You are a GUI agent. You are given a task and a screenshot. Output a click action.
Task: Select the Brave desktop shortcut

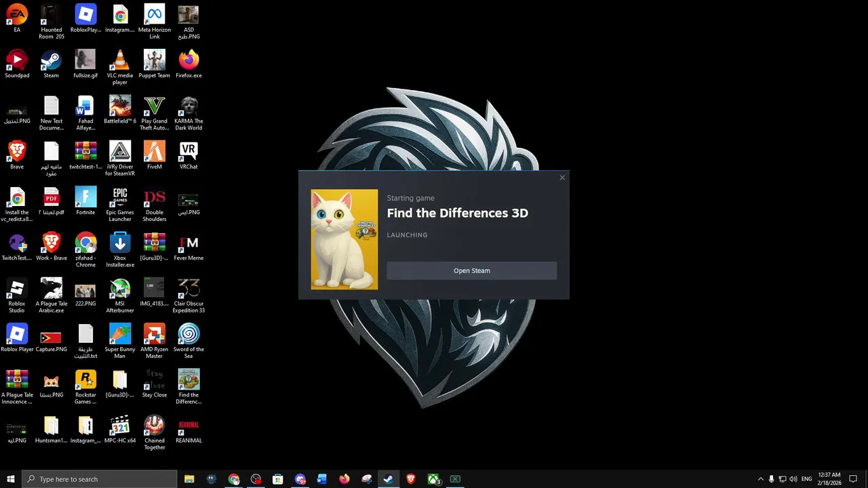pyautogui.click(x=17, y=155)
